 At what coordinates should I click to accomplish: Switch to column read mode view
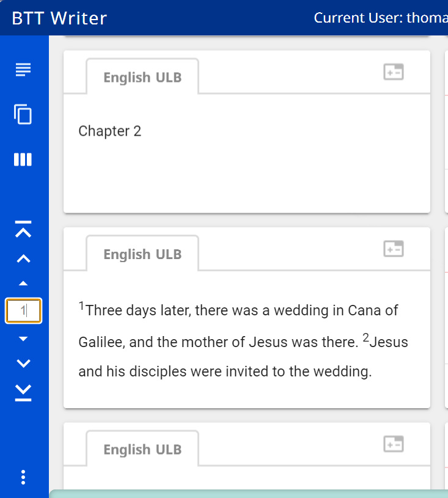click(23, 159)
